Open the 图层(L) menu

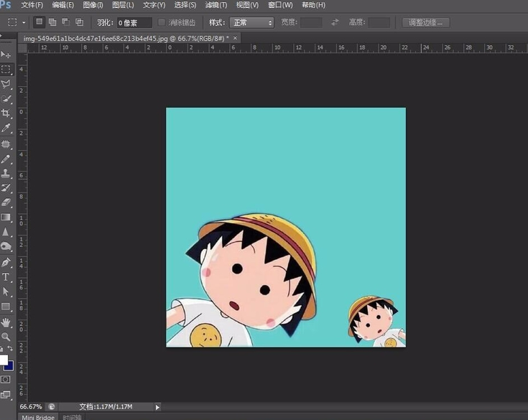tap(123, 5)
